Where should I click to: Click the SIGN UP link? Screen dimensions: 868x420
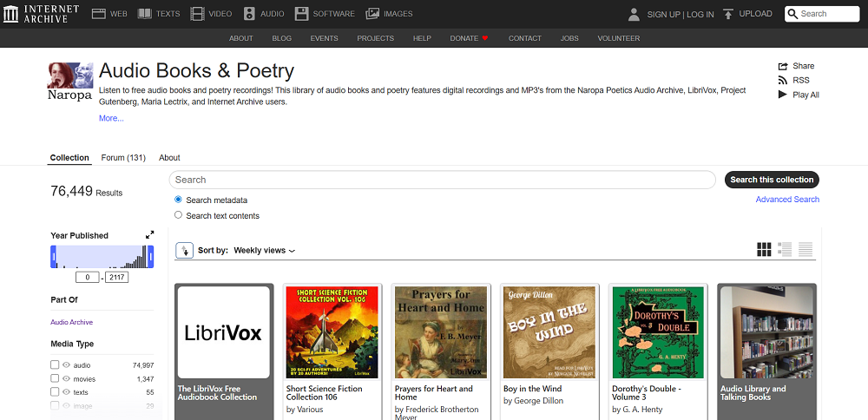pos(663,15)
